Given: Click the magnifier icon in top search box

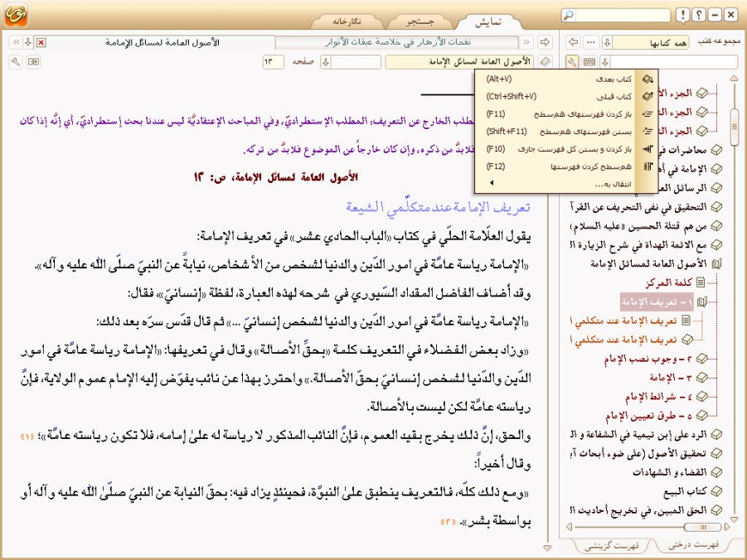Looking at the screenshot, I should [569, 15].
